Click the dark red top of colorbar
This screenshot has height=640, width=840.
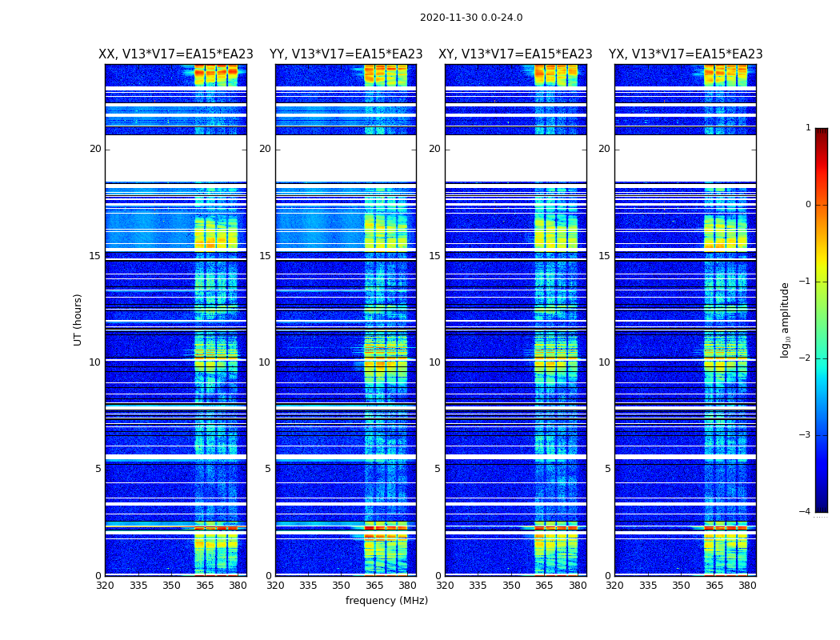click(x=822, y=133)
